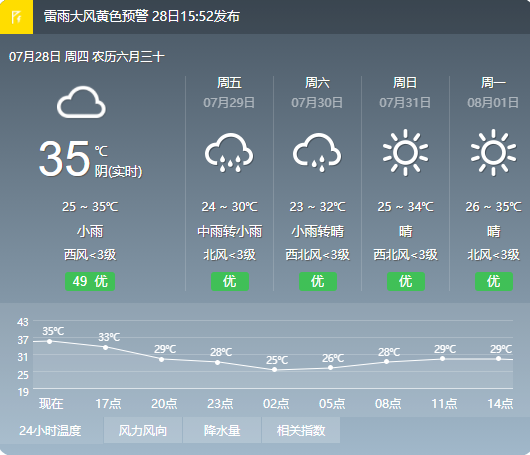Click the 周六 07月30日 forecast header
Viewport: 530px width, 455px height.
[x=317, y=92]
